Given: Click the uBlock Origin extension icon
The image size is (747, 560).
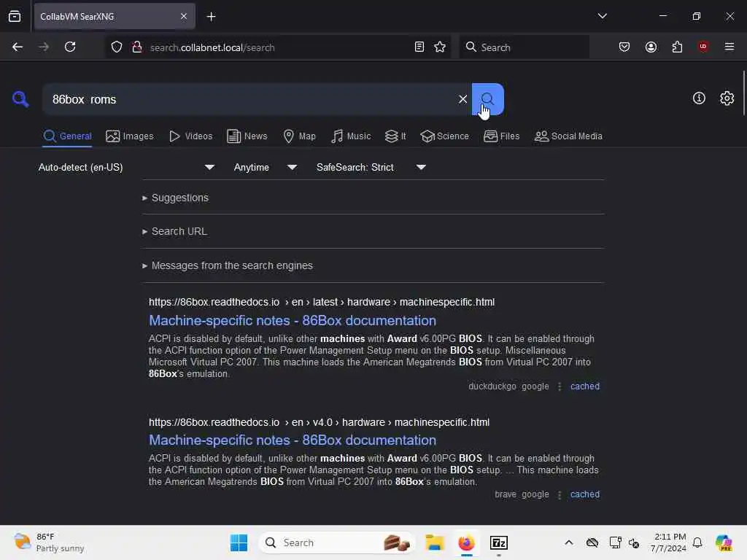Looking at the screenshot, I should click(703, 46).
